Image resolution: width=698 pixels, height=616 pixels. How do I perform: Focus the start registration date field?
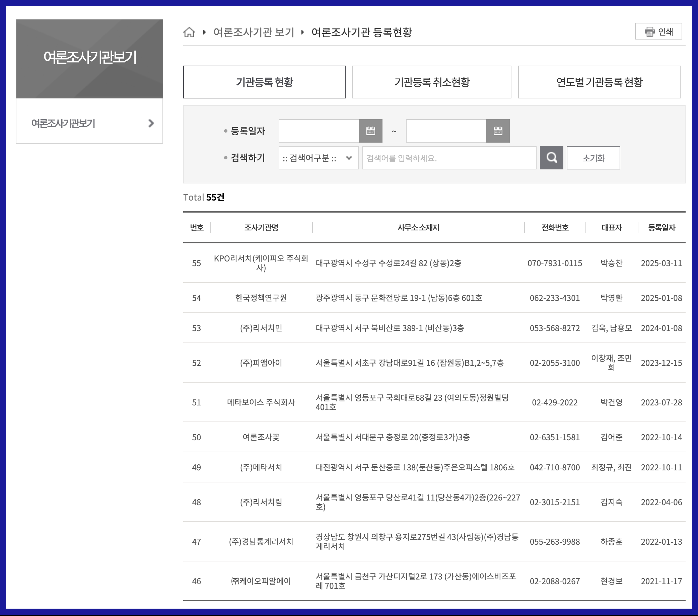tap(319, 131)
